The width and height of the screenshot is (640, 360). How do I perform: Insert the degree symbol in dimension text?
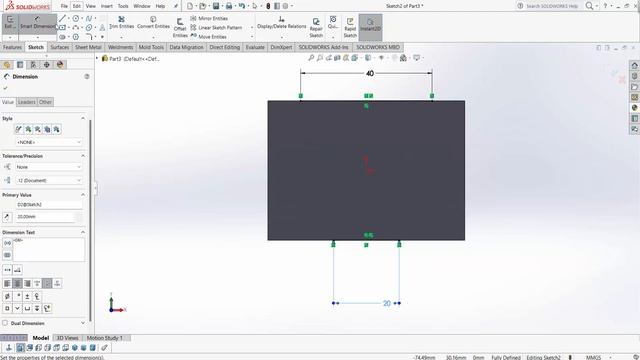tap(17, 296)
